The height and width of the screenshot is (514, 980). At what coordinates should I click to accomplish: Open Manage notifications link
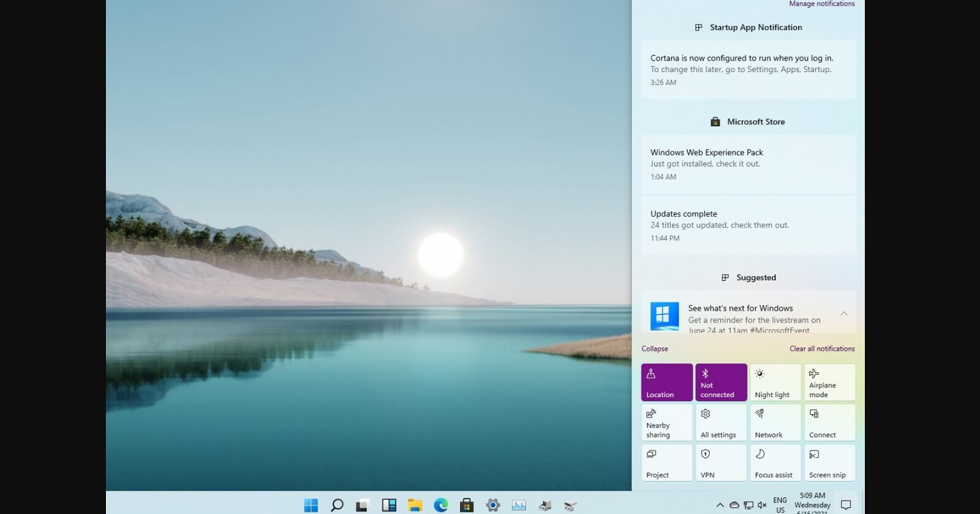[x=822, y=4]
